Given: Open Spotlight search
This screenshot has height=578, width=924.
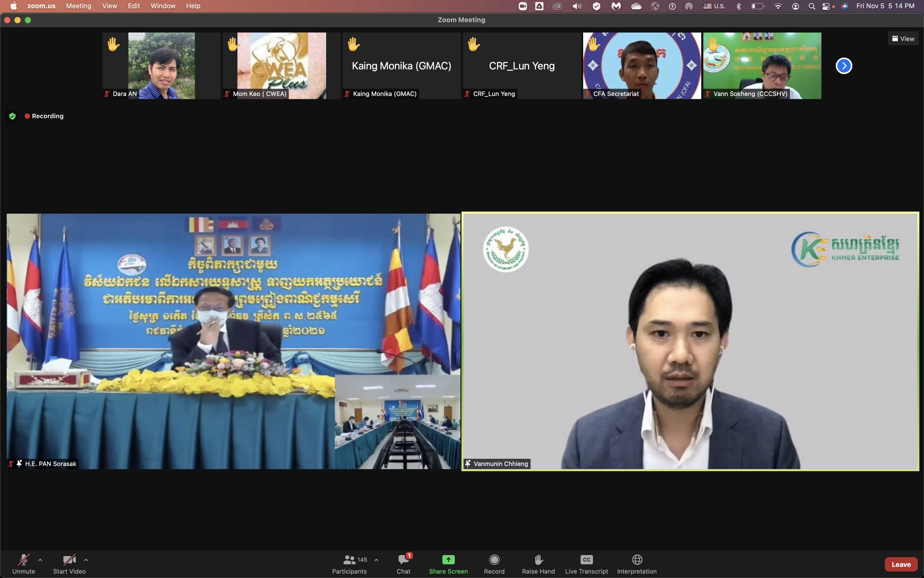Looking at the screenshot, I should pos(812,6).
